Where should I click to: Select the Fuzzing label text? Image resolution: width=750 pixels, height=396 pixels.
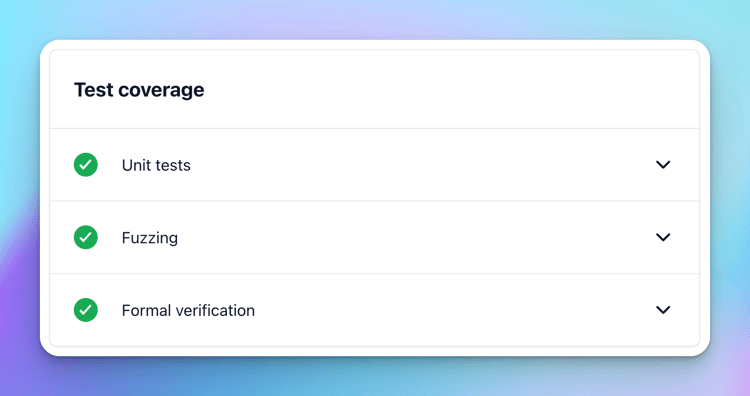tap(150, 238)
